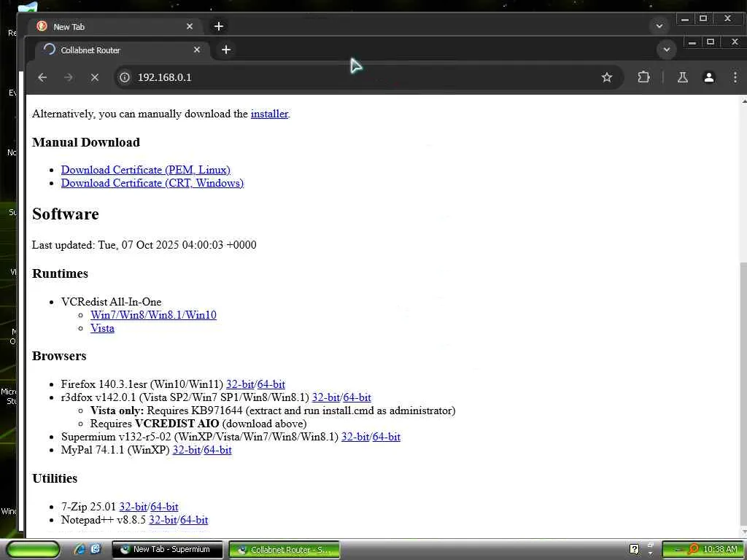Click the forward navigation arrow
747x560 pixels.
[68, 77]
